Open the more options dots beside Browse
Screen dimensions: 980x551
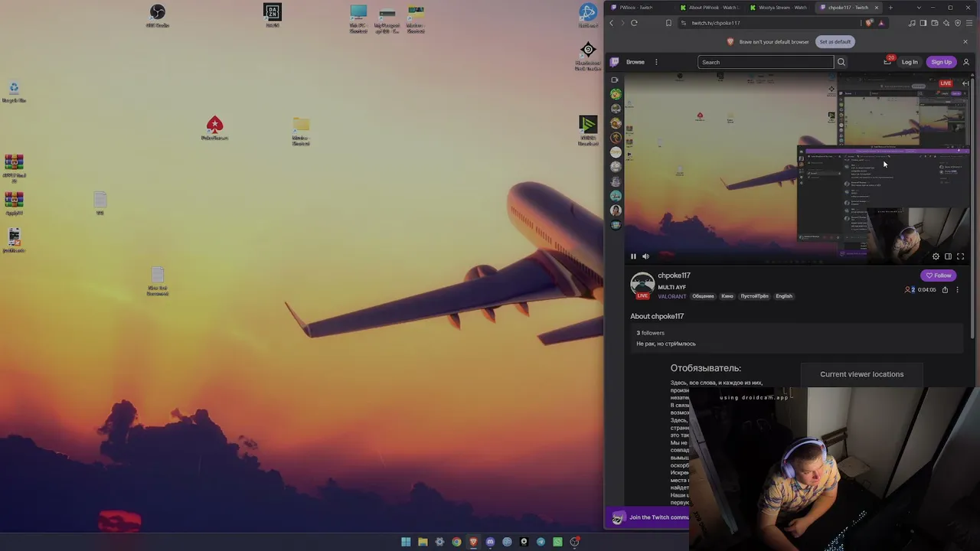[x=656, y=62]
